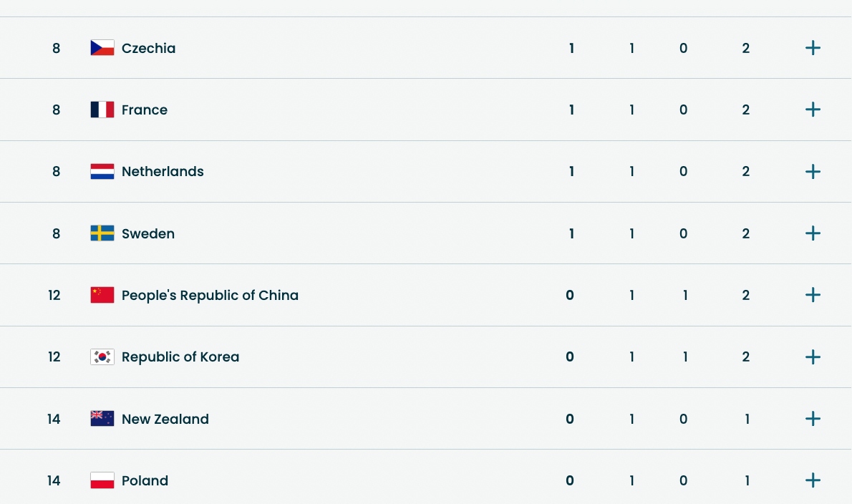This screenshot has height=504, width=852.
Task: Expand the Netherlands medal breakdown
Action: [813, 172]
